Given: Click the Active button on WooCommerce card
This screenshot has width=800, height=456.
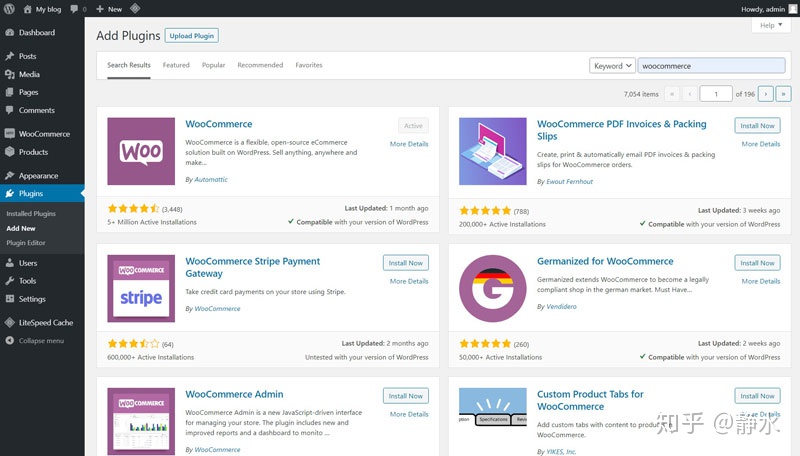Looking at the screenshot, I should point(413,125).
